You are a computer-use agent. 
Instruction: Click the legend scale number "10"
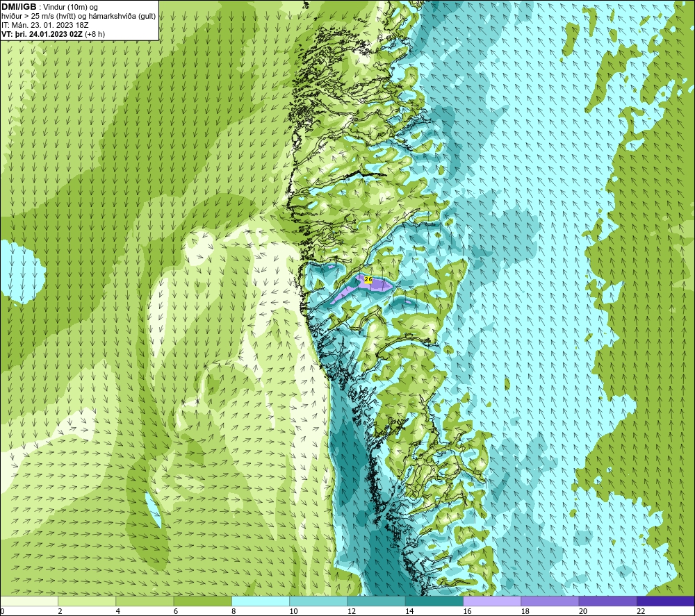click(294, 612)
